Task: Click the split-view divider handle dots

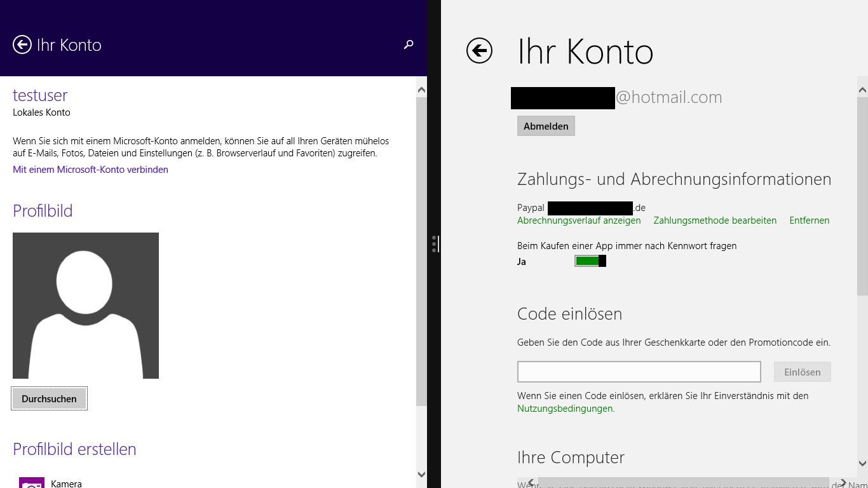Action: tap(434, 244)
